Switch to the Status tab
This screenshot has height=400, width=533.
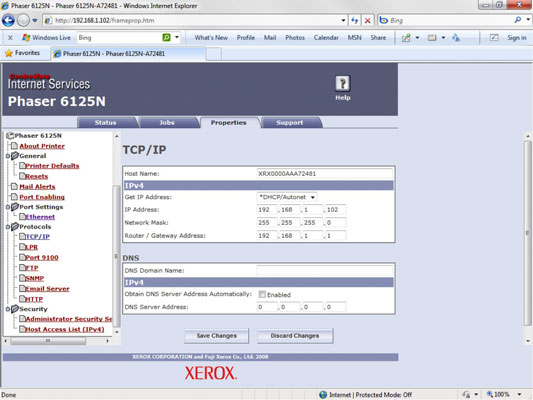tap(106, 123)
